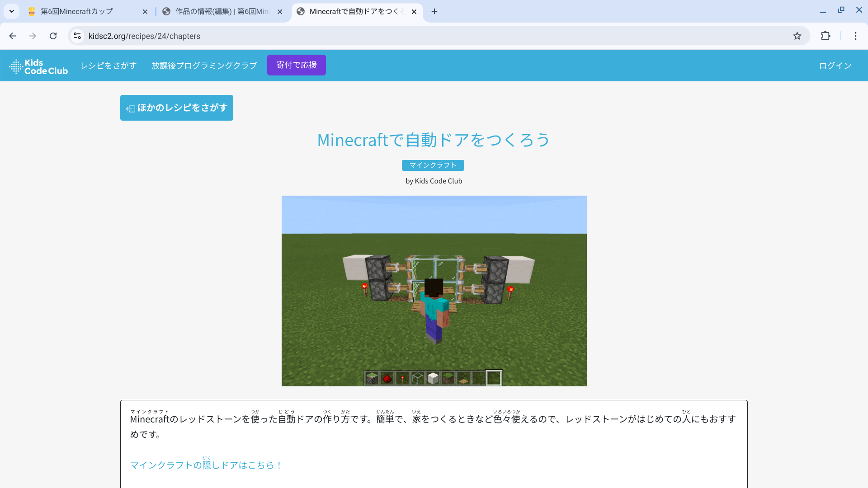Go forward to the next page
This screenshot has width=868, height=488.
[x=33, y=36]
